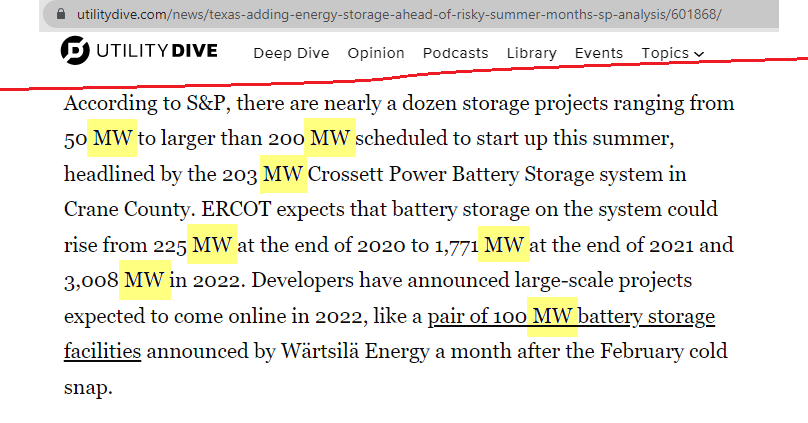Go to the Opinion page

click(x=376, y=53)
